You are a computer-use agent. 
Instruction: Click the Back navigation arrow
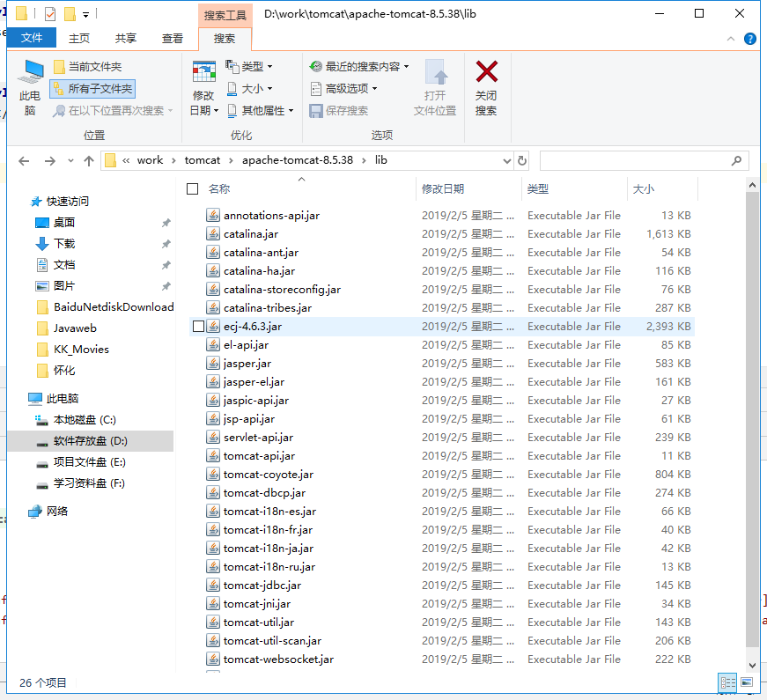(x=24, y=161)
